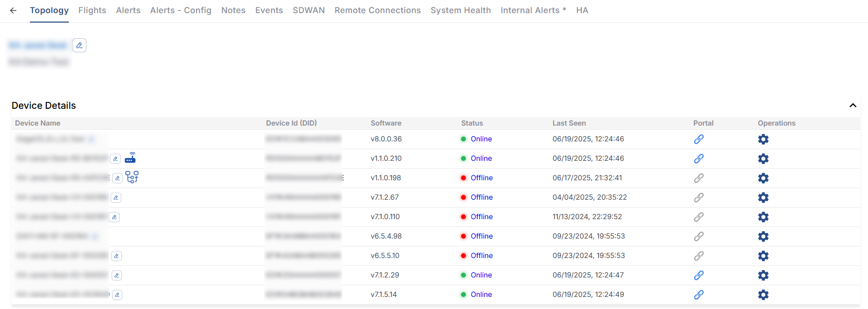Image resolution: width=868 pixels, height=309 pixels.
Task: Open the operations gear for the v7.1.5.14 device
Action: (x=763, y=295)
